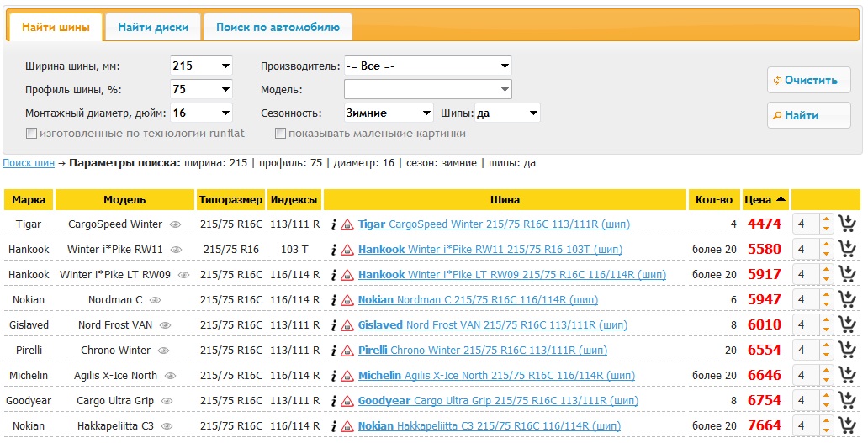Open Шипы dropdown showing да
This screenshot has width=868, height=443.
(x=508, y=113)
